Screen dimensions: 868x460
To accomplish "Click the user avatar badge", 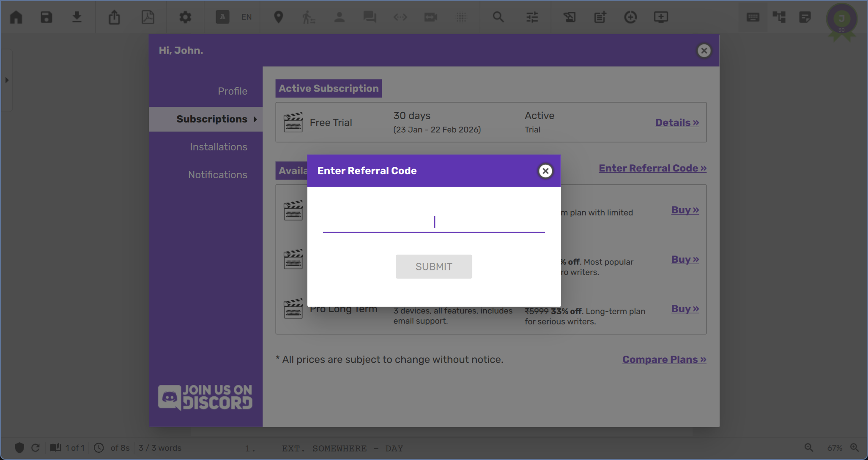I will click(841, 19).
